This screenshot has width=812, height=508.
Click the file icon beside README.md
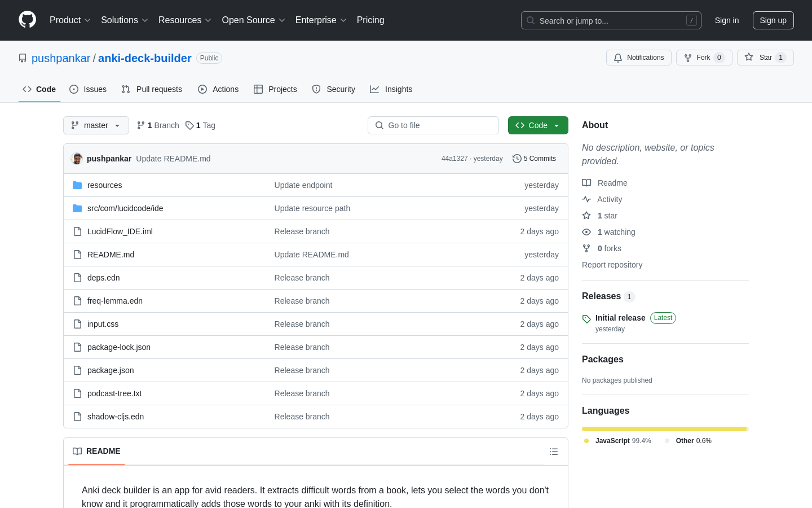(77, 255)
